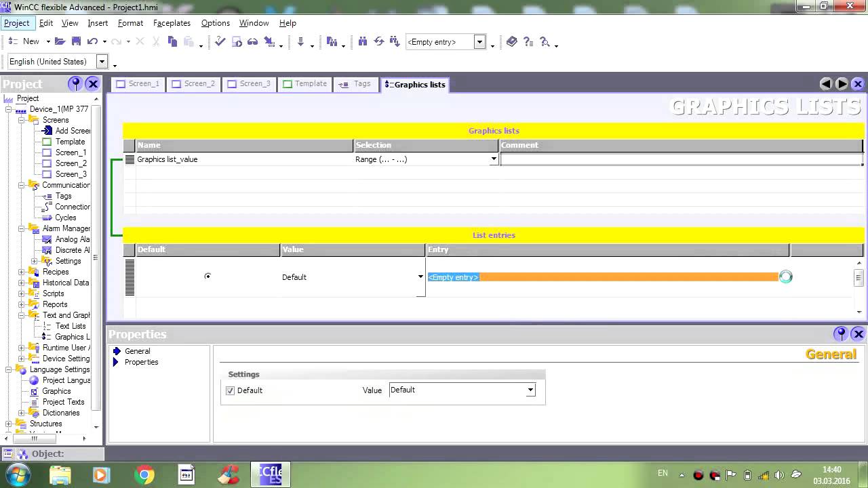Viewport: 868px width, 488px height.
Task: Open the Options menu
Action: [216, 23]
